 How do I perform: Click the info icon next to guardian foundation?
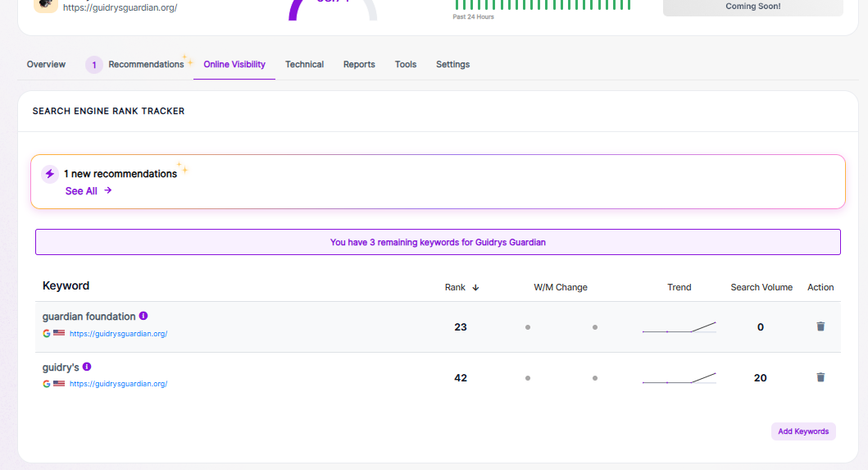[143, 316]
